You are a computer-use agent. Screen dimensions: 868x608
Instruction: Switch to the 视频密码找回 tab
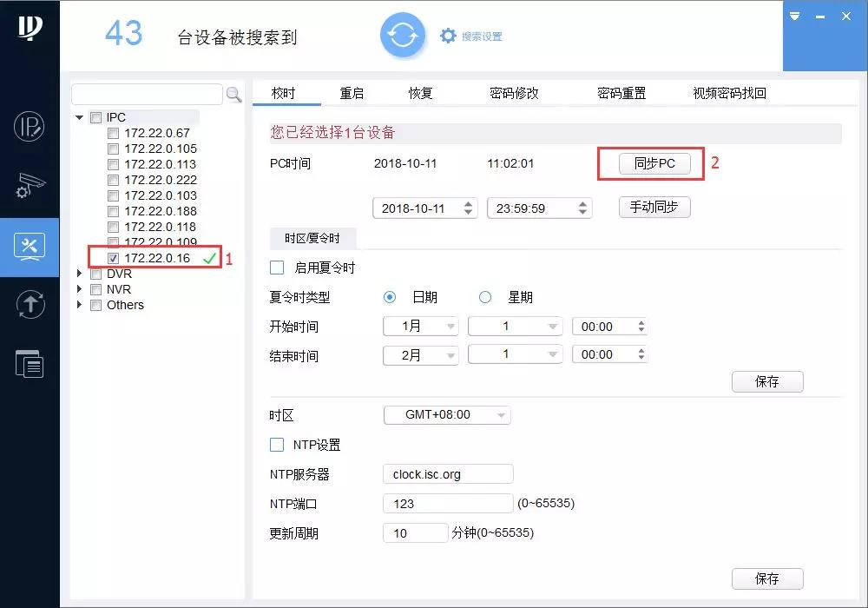(x=730, y=93)
